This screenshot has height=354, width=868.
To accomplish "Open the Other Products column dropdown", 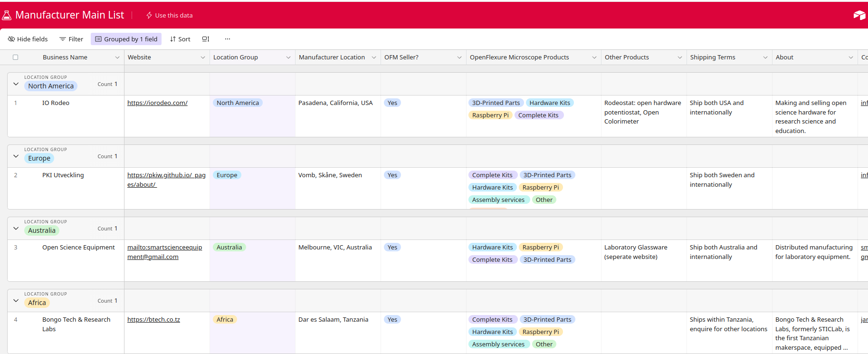I will 680,57.
